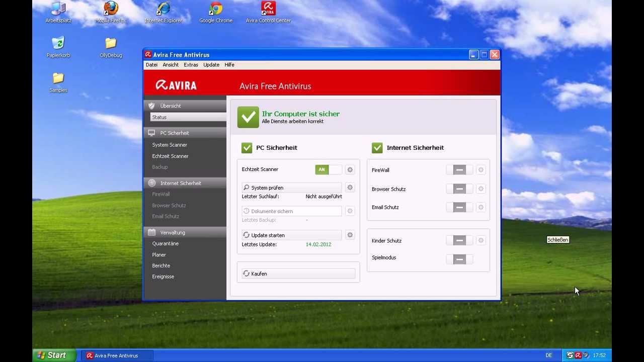Open the Arbeitsplatz desktop icon

click(58, 12)
